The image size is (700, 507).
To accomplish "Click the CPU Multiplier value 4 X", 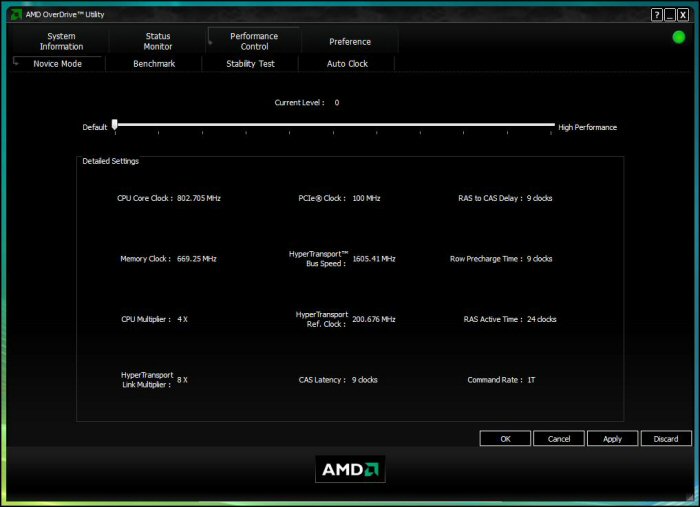I will coord(182,320).
